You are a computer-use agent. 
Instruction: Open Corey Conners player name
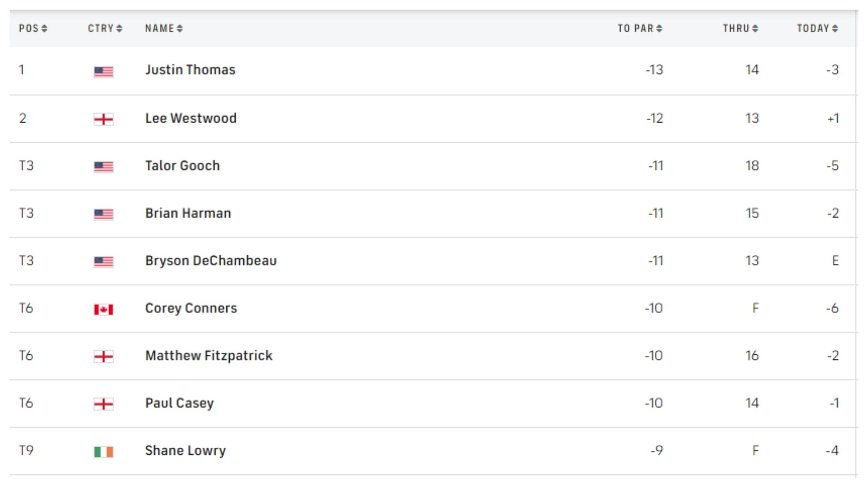point(191,308)
